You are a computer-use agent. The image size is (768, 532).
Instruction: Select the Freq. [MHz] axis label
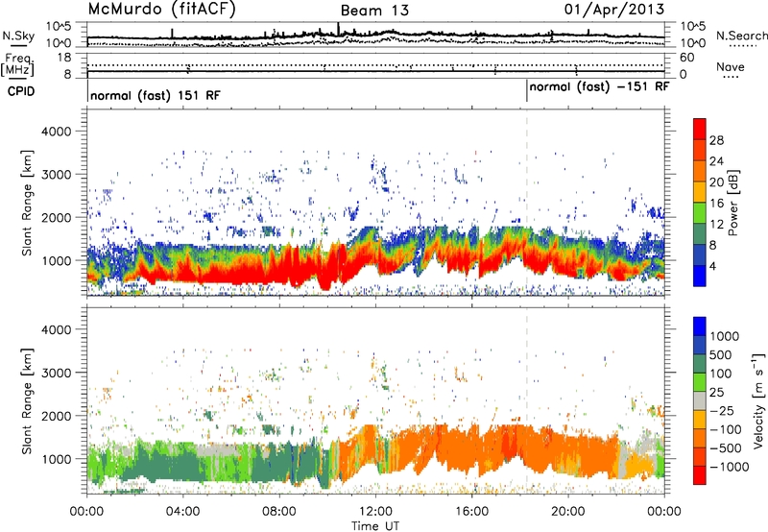[17, 64]
